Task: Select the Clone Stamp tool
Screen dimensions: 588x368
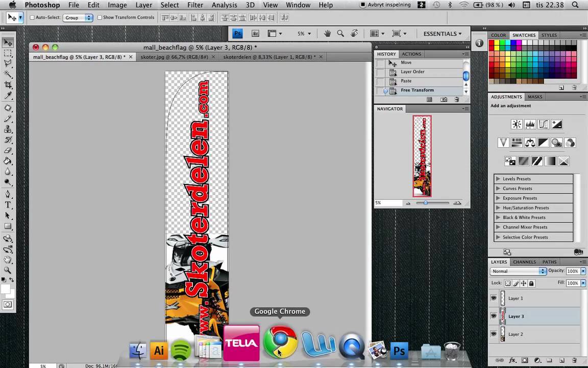Action: point(8,129)
